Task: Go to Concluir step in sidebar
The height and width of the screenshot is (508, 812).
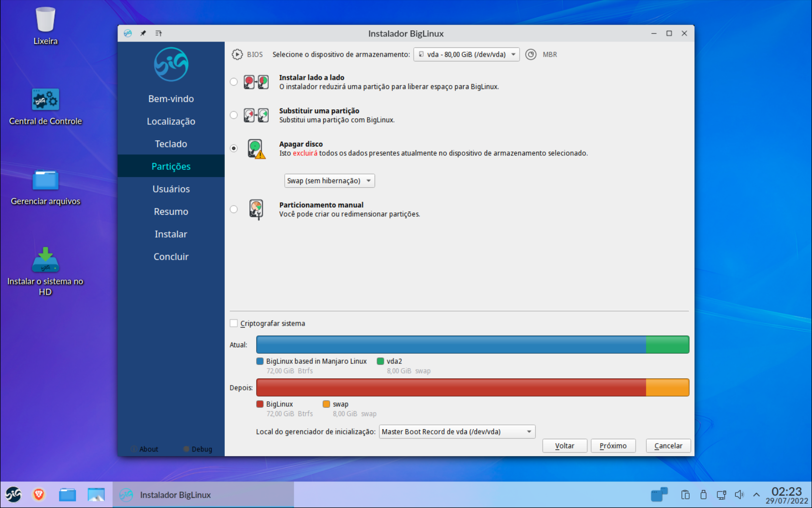Action: point(171,257)
